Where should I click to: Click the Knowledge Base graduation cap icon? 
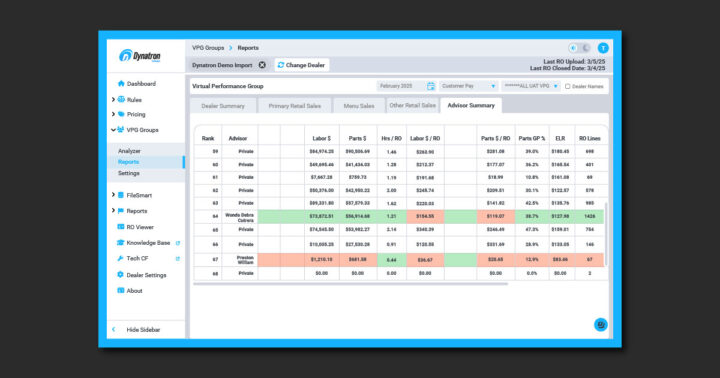pyautogui.click(x=121, y=243)
